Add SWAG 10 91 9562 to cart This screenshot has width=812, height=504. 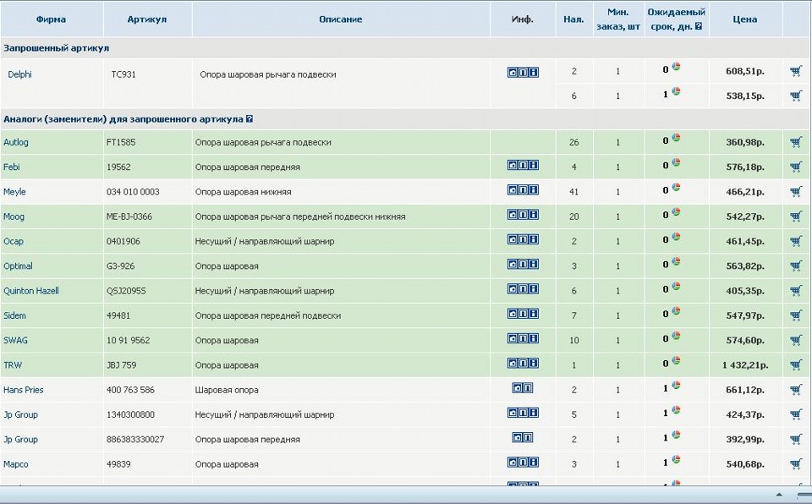796,340
